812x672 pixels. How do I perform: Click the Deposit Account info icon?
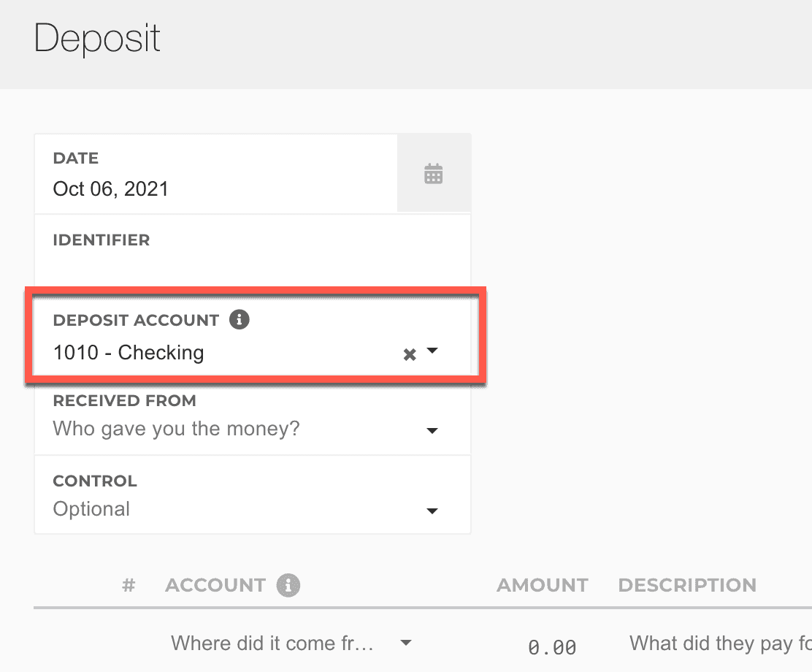click(239, 320)
